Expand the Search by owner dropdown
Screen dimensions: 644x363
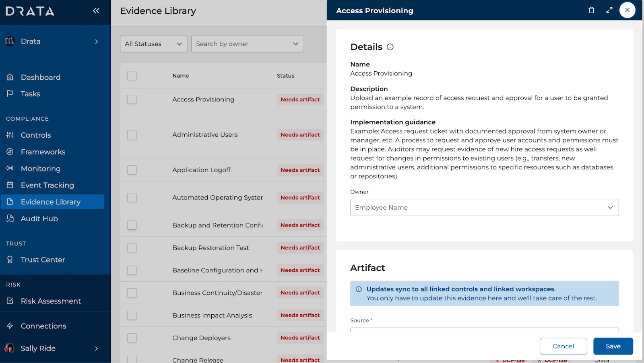(x=247, y=44)
